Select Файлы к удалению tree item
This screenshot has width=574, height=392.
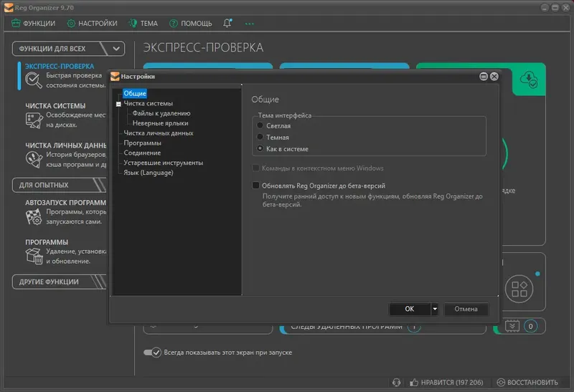click(x=161, y=113)
